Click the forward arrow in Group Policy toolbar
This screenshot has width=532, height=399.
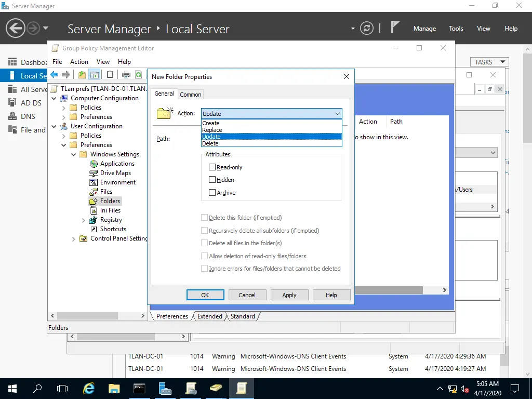click(66, 74)
